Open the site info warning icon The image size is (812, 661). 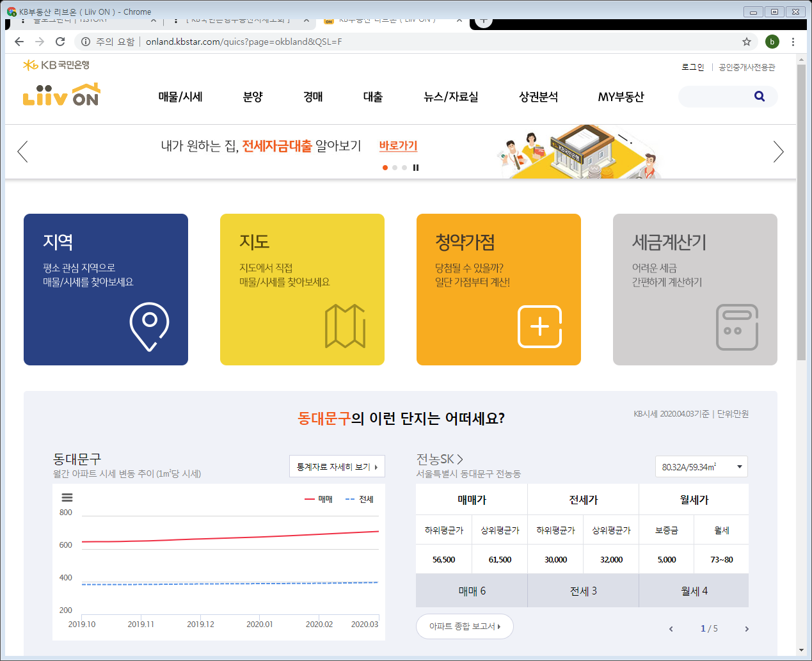tap(86, 42)
